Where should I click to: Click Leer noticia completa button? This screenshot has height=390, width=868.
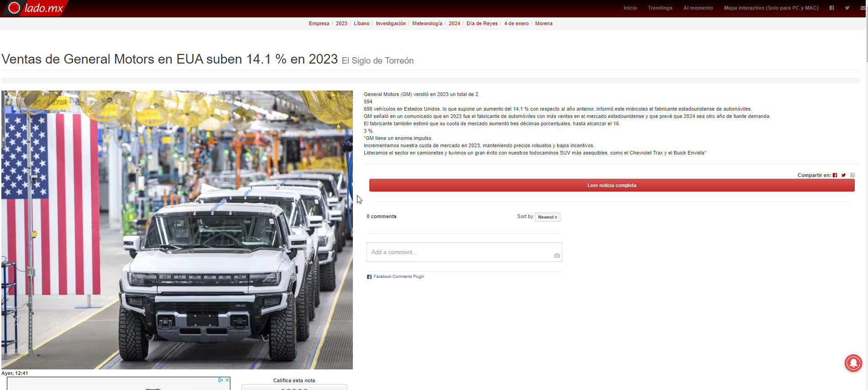tap(612, 185)
